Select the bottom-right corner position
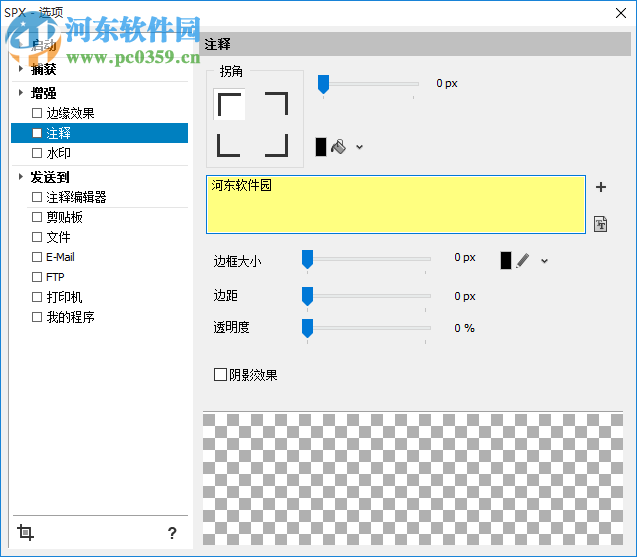This screenshot has height=557, width=637. coord(276,145)
